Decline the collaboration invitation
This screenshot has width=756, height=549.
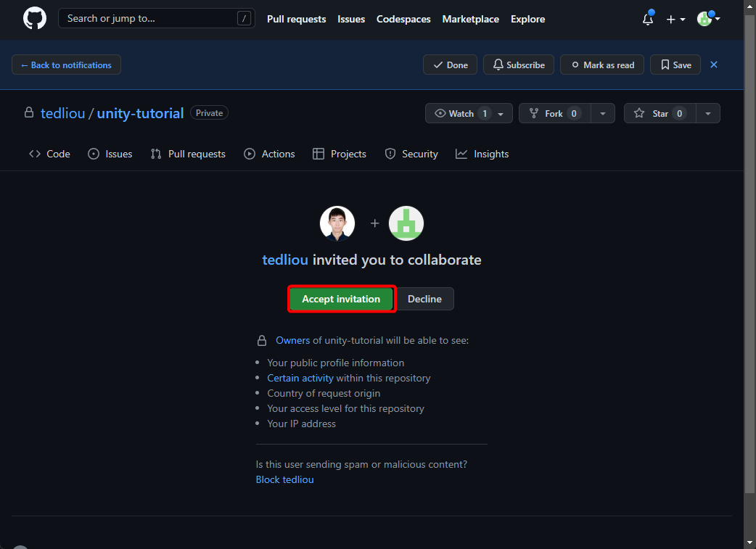pos(424,299)
